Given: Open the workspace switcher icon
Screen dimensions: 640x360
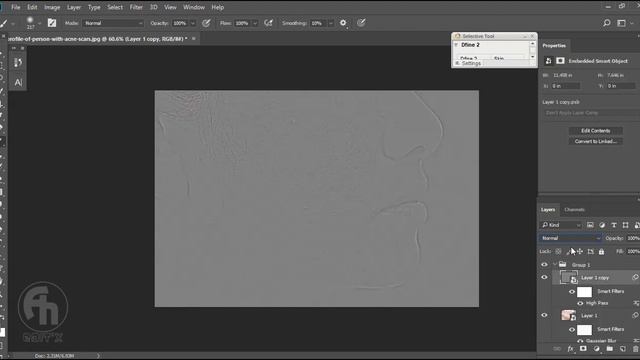Looking at the screenshot, I should tap(622, 23).
